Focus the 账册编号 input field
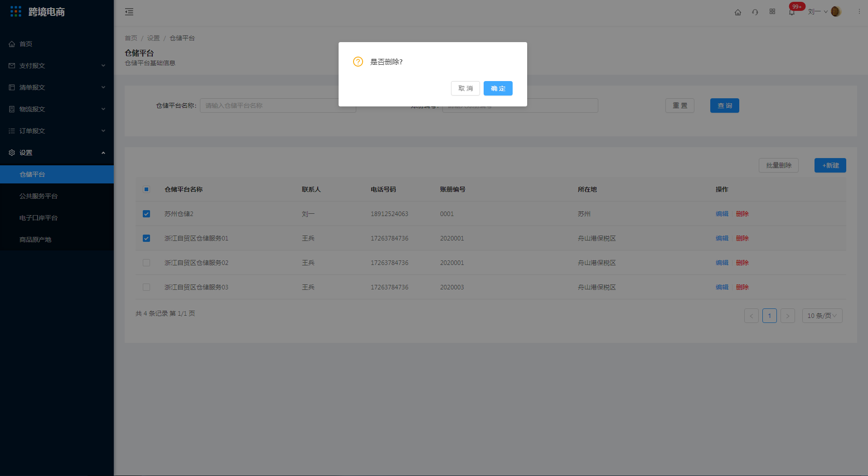The width and height of the screenshot is (868, 476). point(520,106)
